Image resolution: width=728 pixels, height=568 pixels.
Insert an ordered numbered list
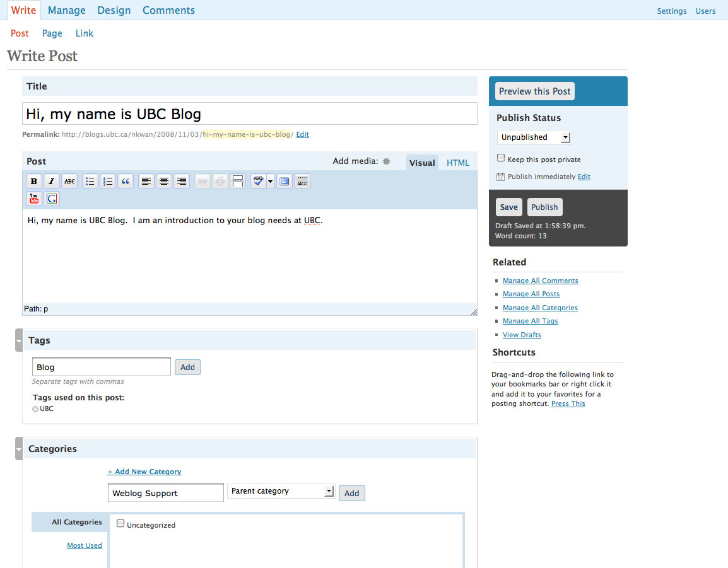pos(108,181)
